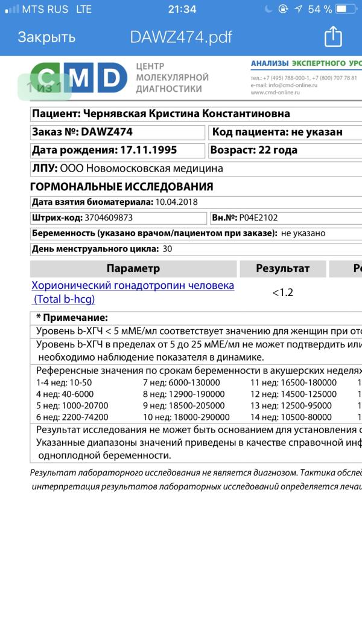Tap 'MTS RUS LTE' carrier label
The image size is (362, 644).
click(57, 9)
